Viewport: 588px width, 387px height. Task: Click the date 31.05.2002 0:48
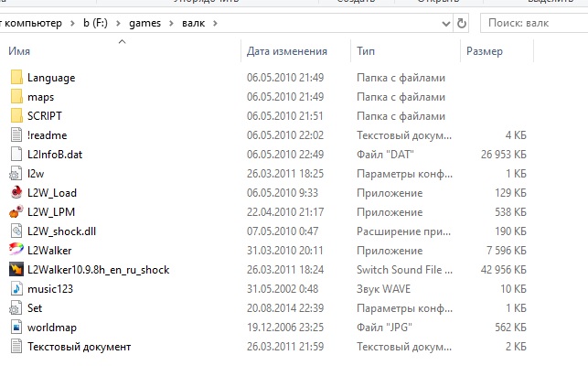[283, 289]
